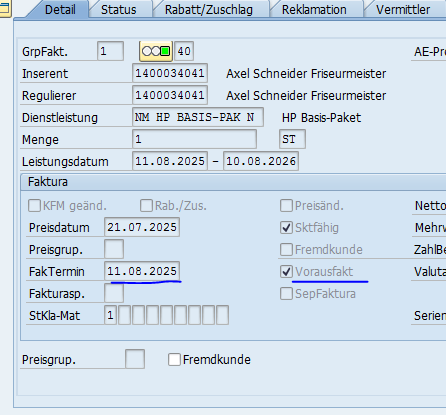The height and width of the screenshot is (415, 446).
Task: Click the Preisgrup. field inside Faktura group
Action: (x=114, y=249)
